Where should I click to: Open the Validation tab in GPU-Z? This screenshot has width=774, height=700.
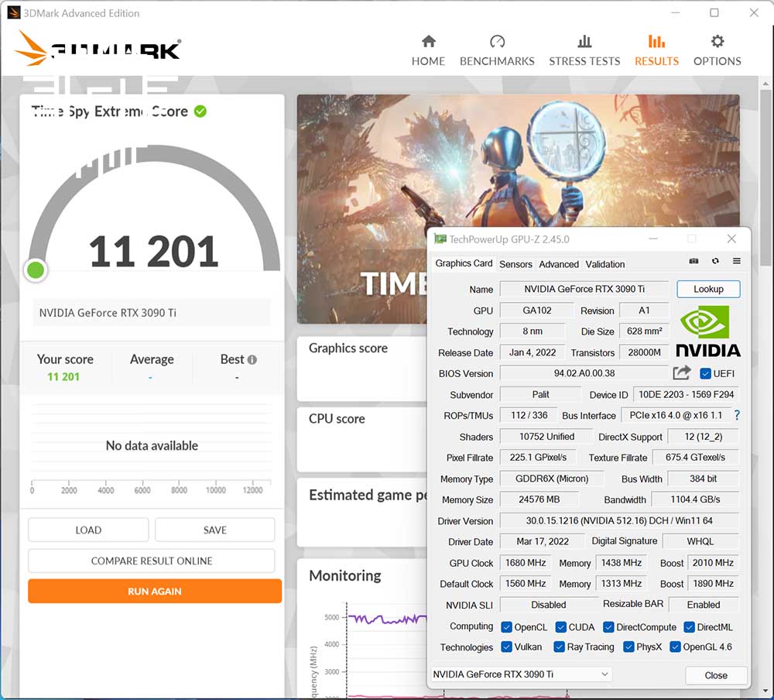point(605,264)
